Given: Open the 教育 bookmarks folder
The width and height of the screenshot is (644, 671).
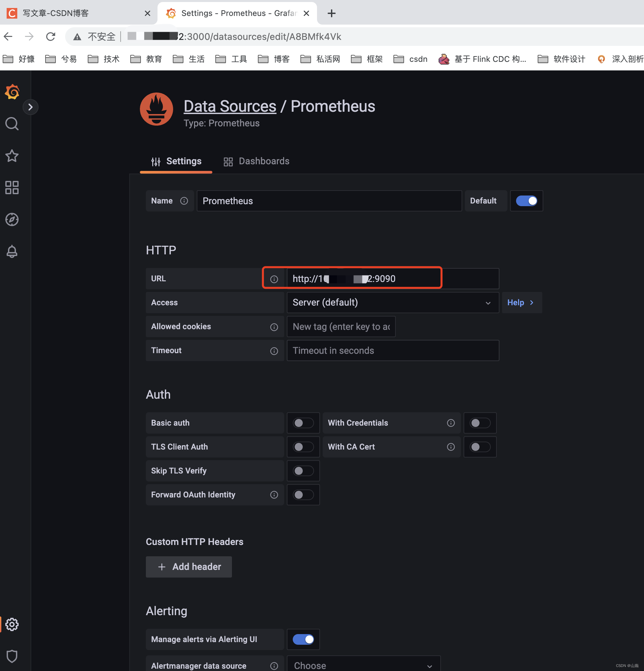Looking at the screenshot, I should point(146,59).
